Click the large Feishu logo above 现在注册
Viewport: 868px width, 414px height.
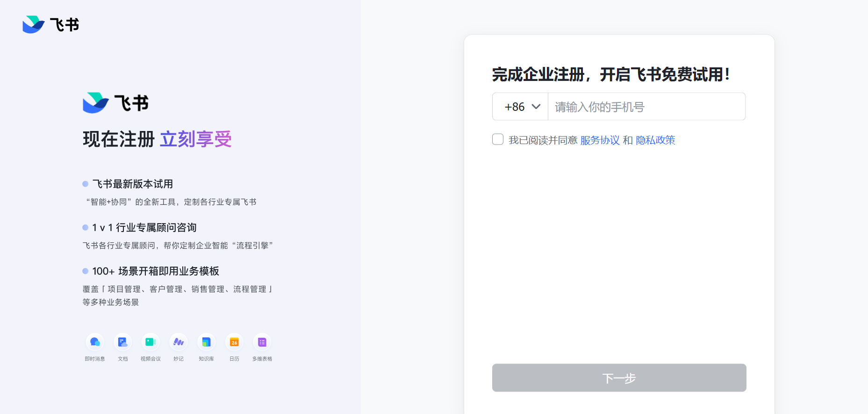[116, 103]
